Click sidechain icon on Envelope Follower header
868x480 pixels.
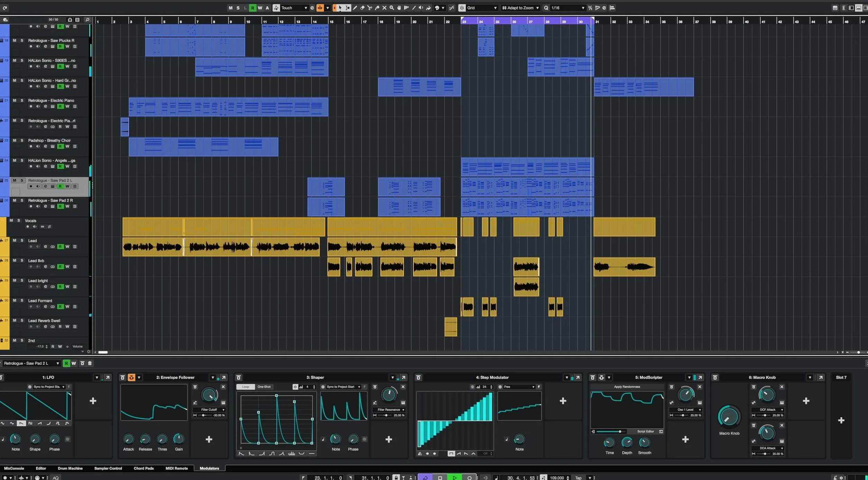click(x=131, y=377)
